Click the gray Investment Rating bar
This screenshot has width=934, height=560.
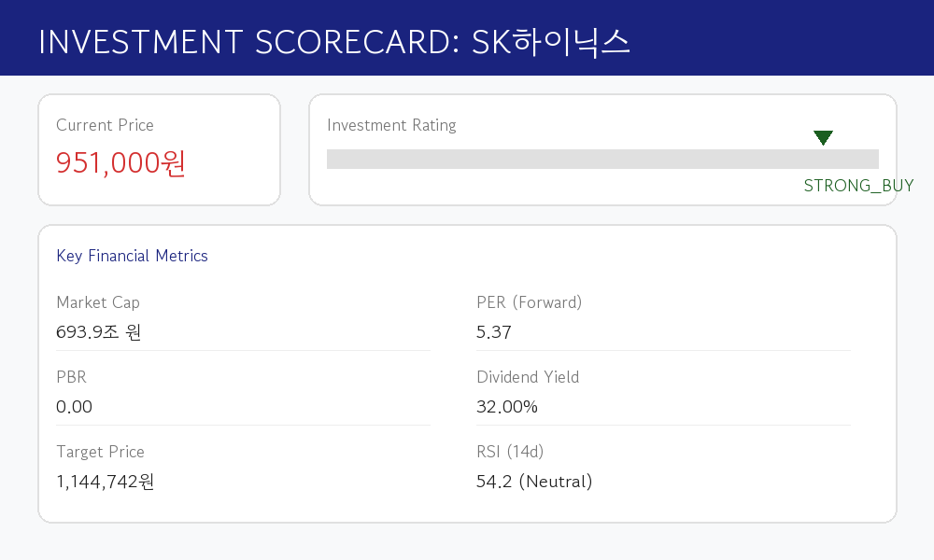click(x=602, y=159)
